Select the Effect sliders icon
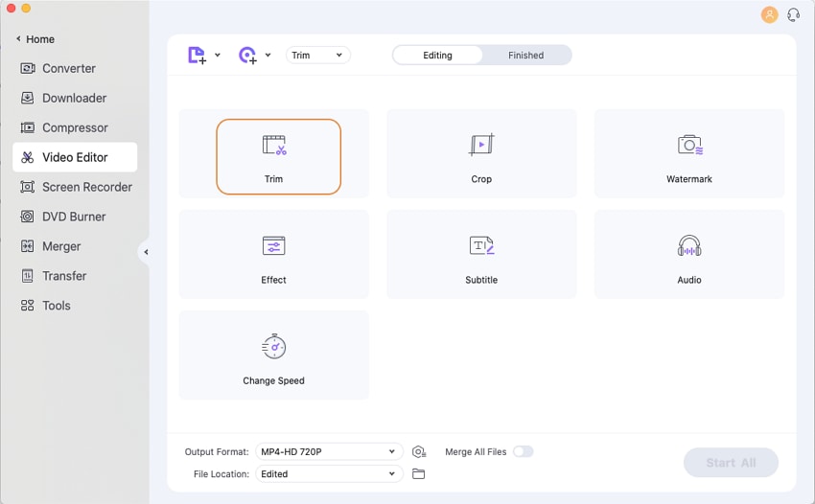This screenshot has width=815, height=504. point(274,246)
